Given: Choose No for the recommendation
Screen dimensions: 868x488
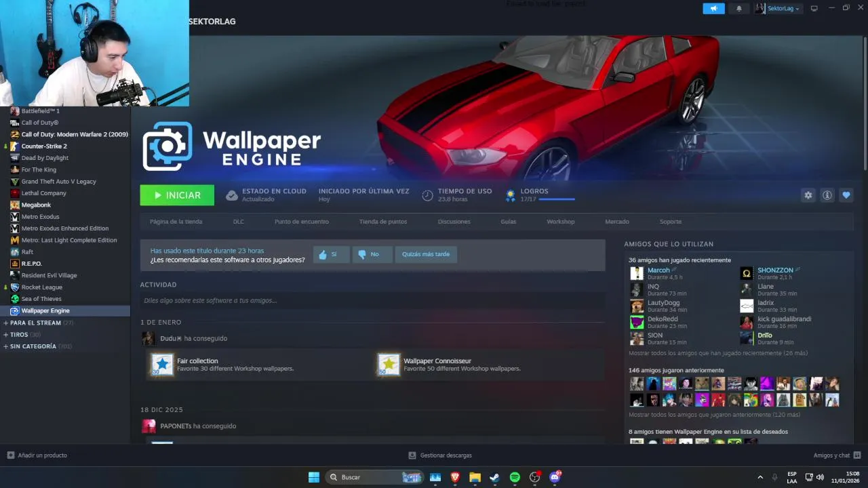Looking at the screenshot, I should (x=372, y=254).
